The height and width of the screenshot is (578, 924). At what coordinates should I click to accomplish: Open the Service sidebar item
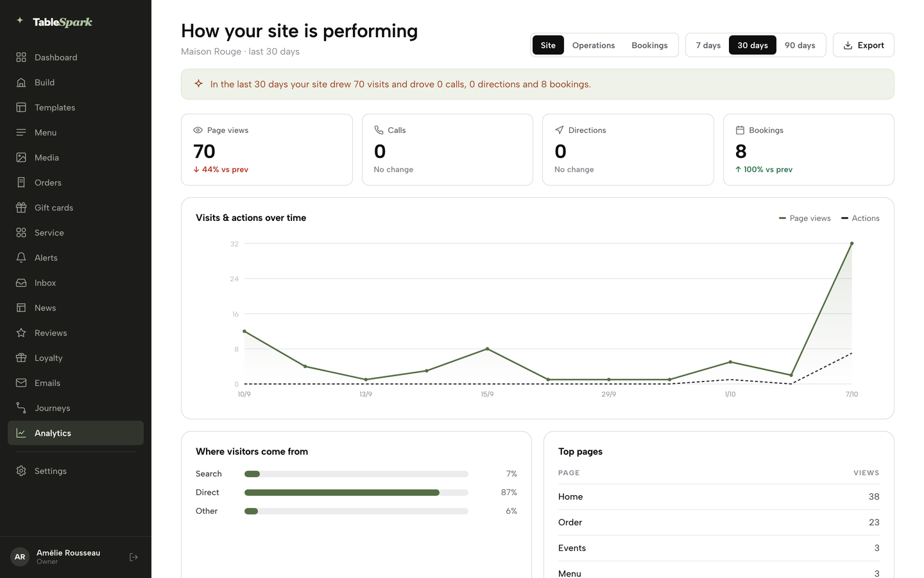tap(76, 232)
